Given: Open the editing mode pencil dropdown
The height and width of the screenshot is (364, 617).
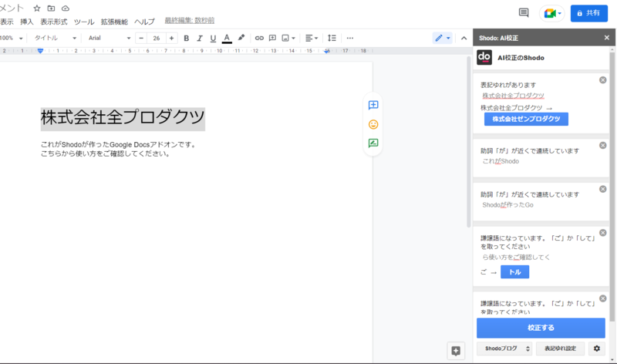Looking at the screenshot, I should [442, 38].
